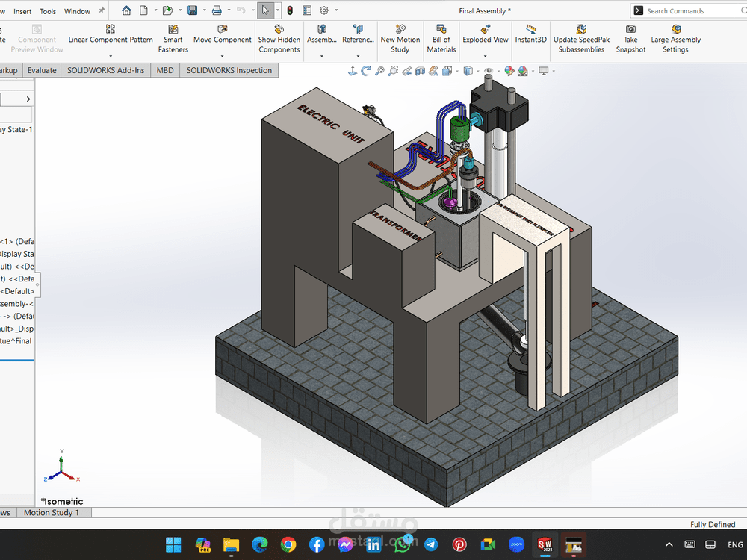Select the Move Component tool
This screenshot has height=560, width=747.
coord(222,34)
